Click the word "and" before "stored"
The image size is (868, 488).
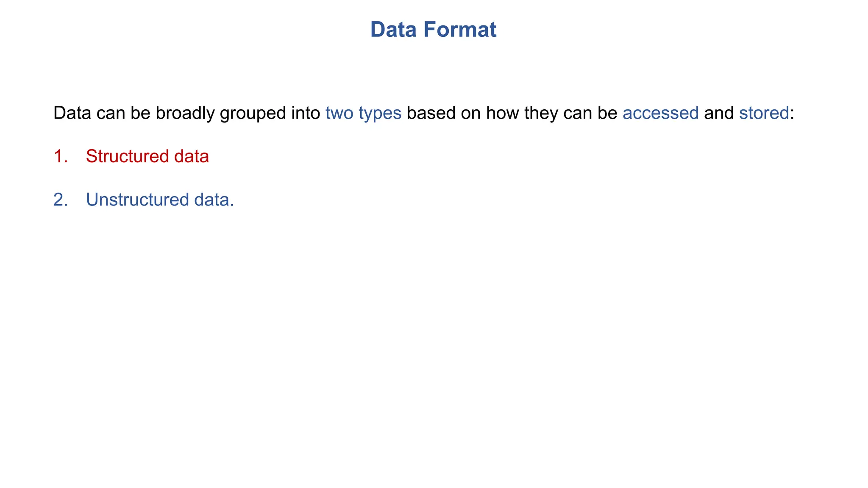coord(719,113)
